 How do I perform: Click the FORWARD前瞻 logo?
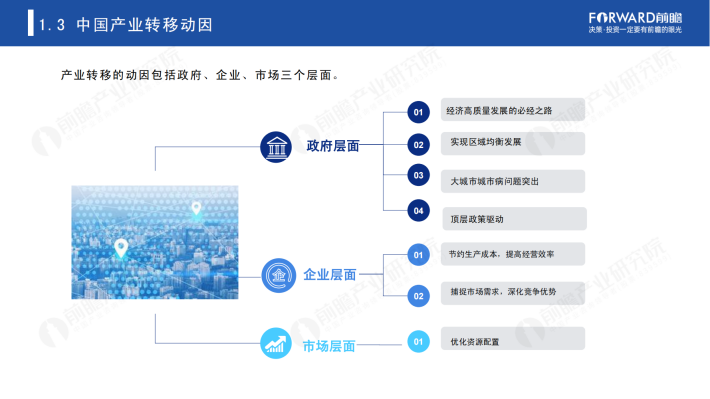coord(635,23)
